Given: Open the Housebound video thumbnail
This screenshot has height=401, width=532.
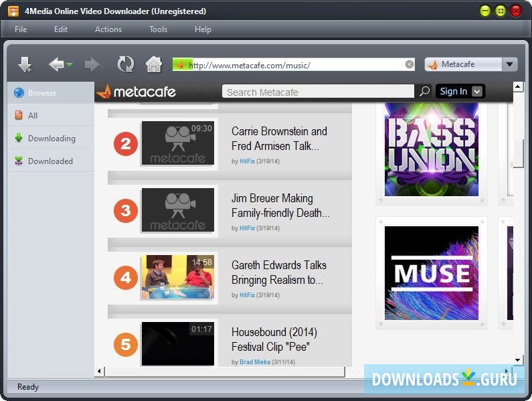Looking at the screenshot, I should pos(178,343).
